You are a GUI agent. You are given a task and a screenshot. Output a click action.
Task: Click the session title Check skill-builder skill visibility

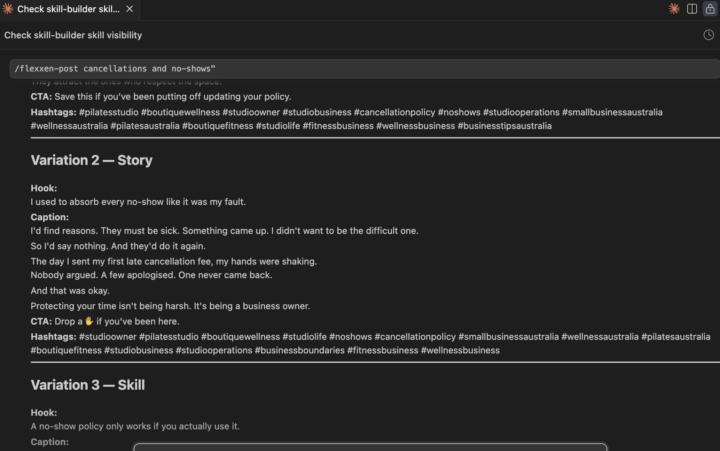[73, 35]
